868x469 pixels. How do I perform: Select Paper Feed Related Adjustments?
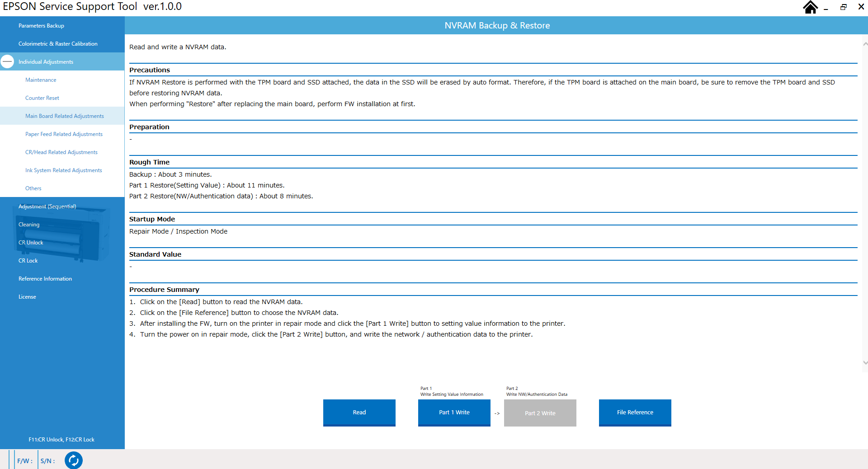click(x=62, y=134)
